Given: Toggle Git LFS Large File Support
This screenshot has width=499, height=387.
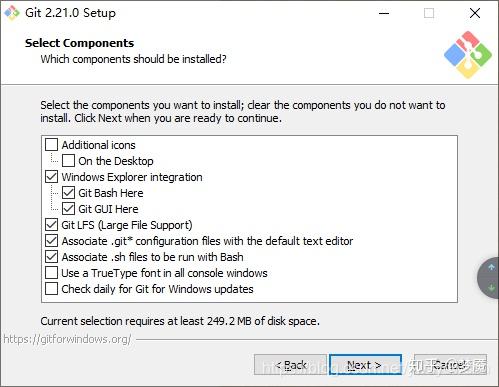Looking at the screenshot, I should coord(51,225).
